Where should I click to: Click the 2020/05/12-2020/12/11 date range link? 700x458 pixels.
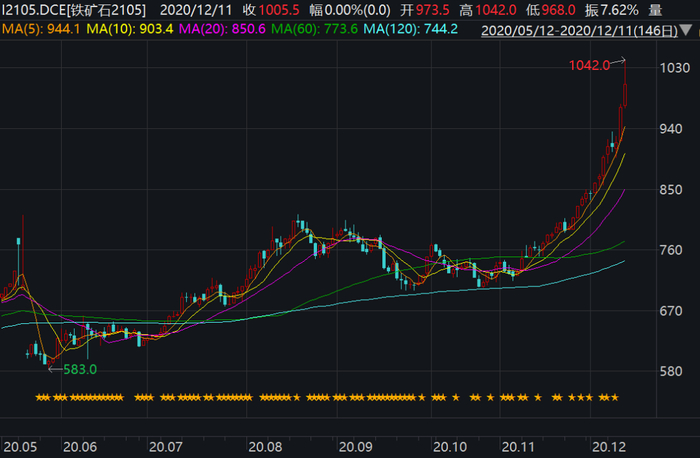pos(579,31)
